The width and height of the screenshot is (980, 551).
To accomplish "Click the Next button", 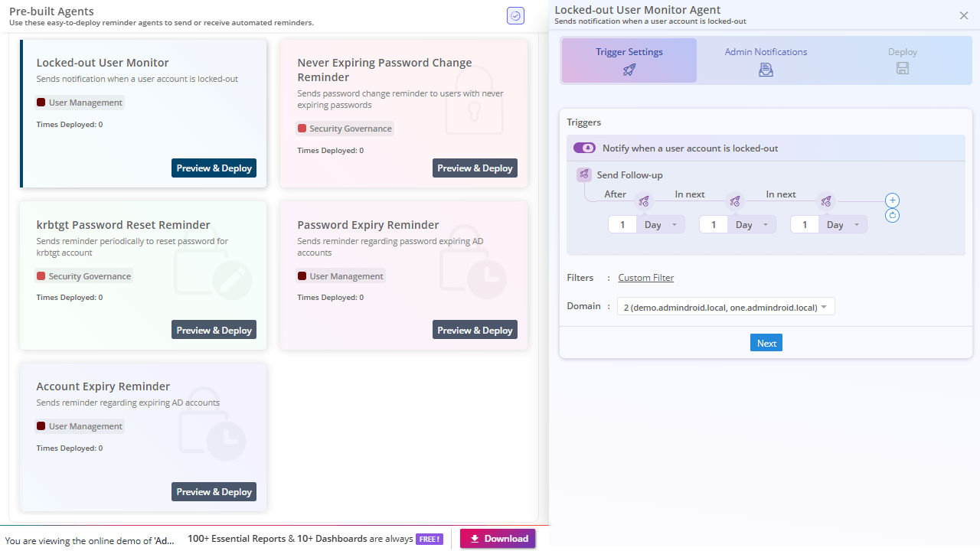I will pos(766,343).
